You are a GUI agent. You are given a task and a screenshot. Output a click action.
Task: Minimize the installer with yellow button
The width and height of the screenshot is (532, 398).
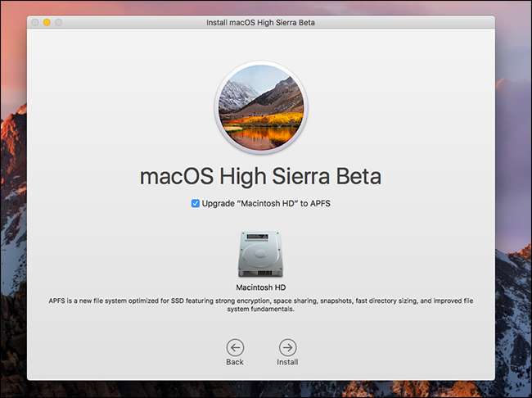coord(47,22)
